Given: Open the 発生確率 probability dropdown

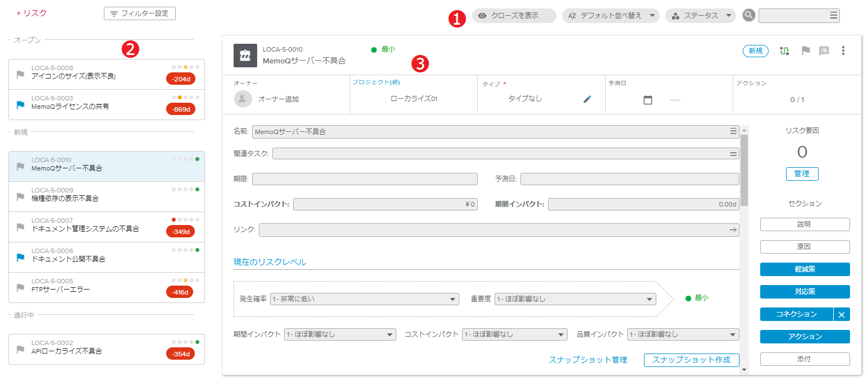Looking at the screenshot, I should (x=364, y=299).
